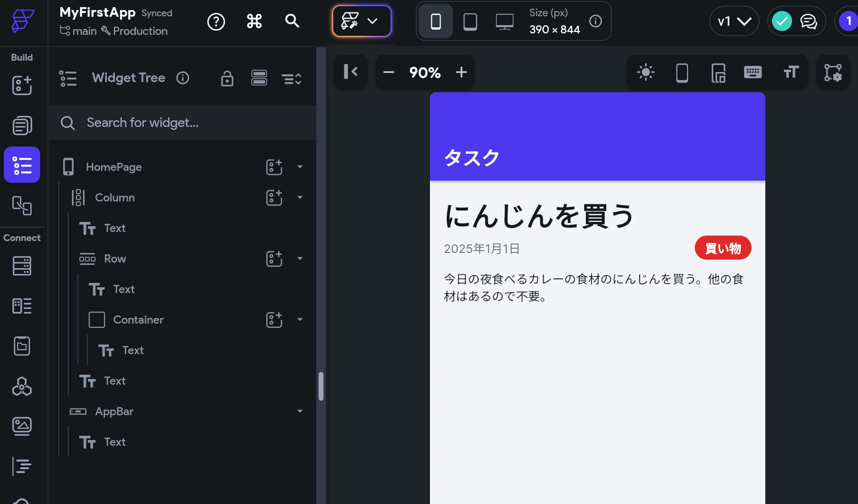Toggle the widget tree lock icon

(x=227, y=78)
